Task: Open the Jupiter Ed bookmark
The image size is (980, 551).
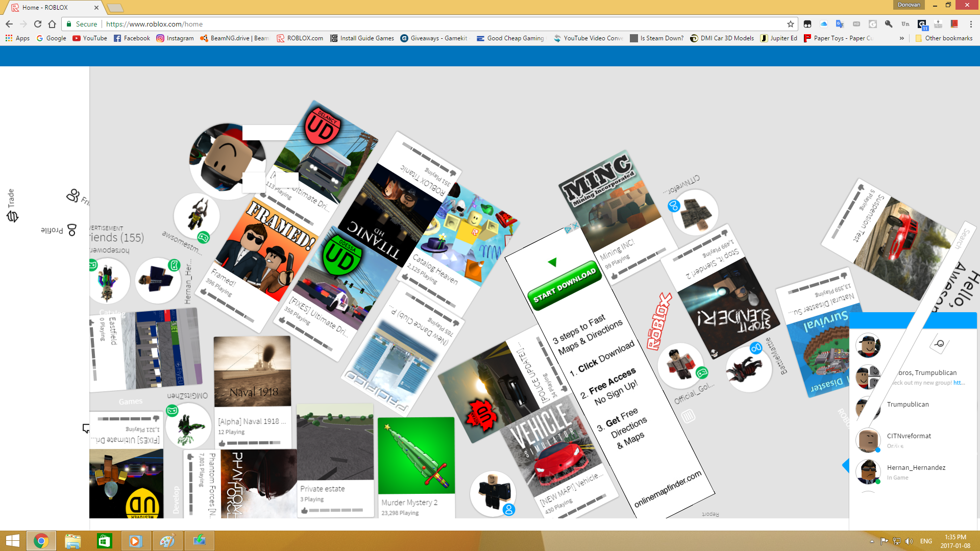Action: tap(778, 38)
